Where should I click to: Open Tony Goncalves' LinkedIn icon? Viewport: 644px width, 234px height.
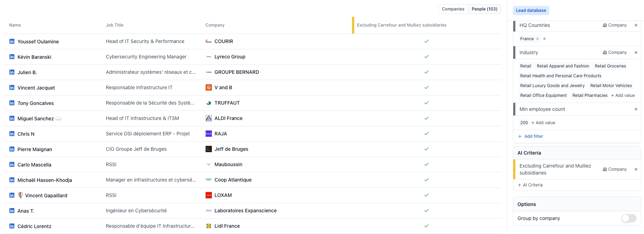tap(12, 103)
